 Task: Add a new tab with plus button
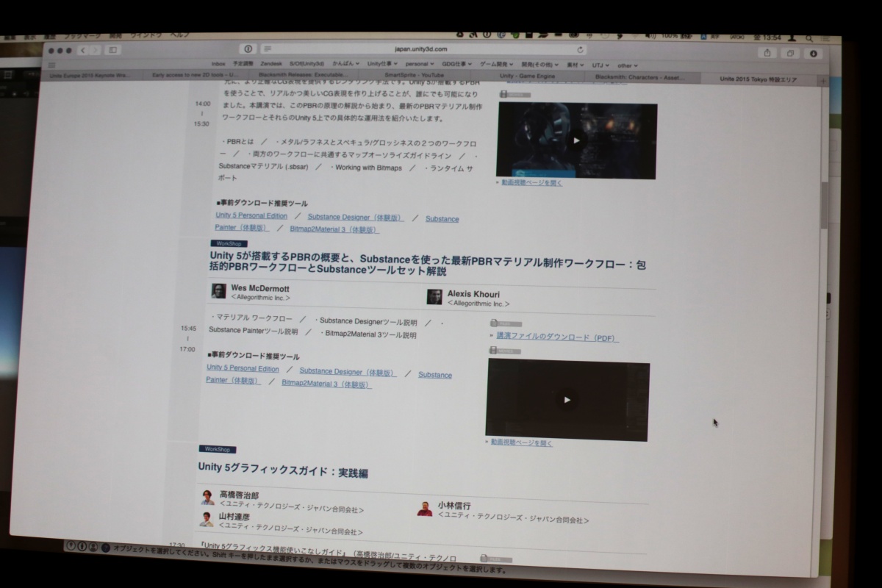coord(822,79)
